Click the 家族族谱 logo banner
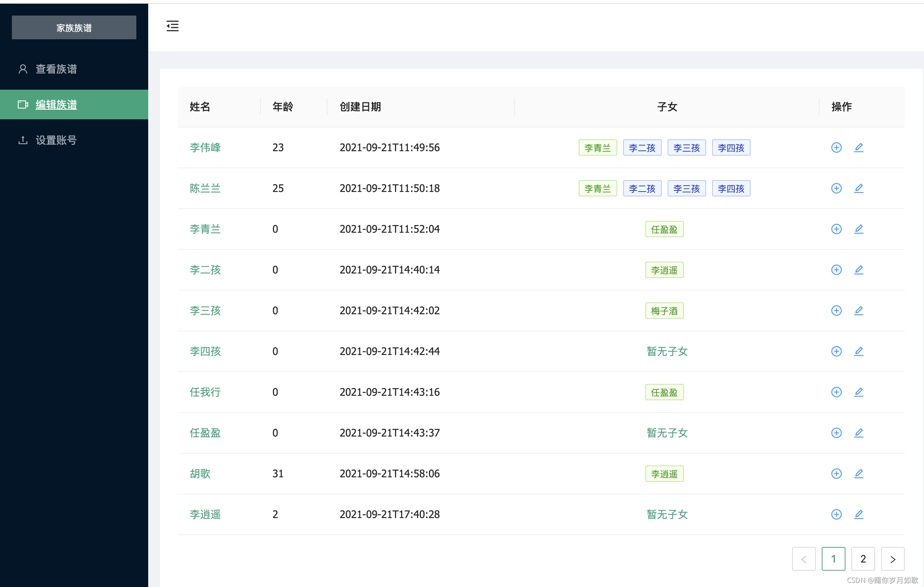The image size is (924, 587). coord(74,28)
